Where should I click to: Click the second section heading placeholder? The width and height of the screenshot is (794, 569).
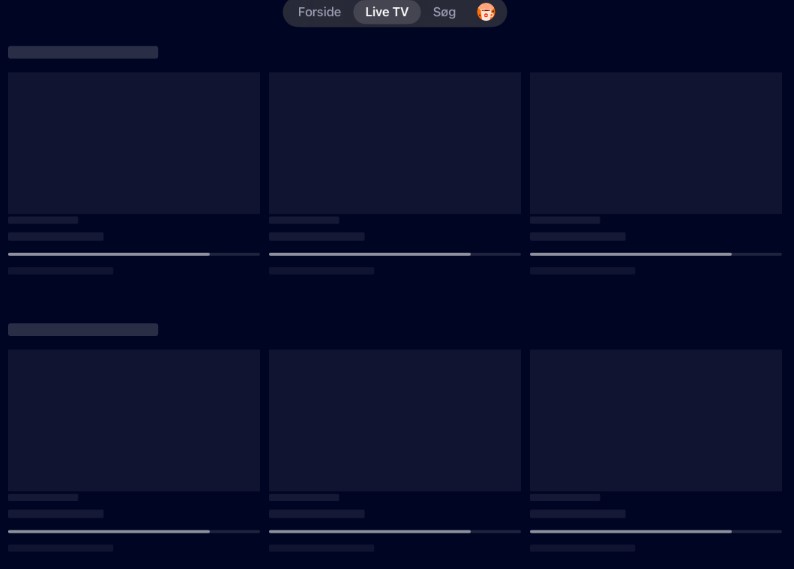click(83, 330)
